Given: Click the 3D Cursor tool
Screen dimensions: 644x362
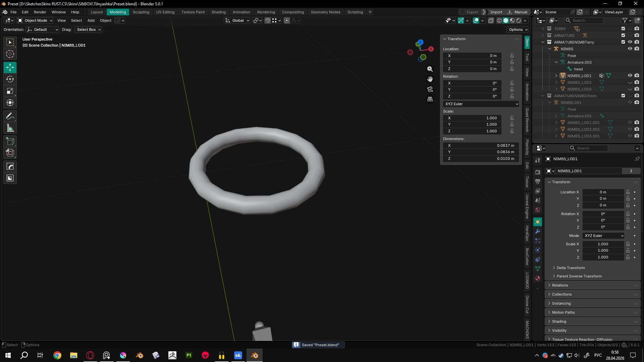Looking at the screenshot, I should [x=10, y=54].
